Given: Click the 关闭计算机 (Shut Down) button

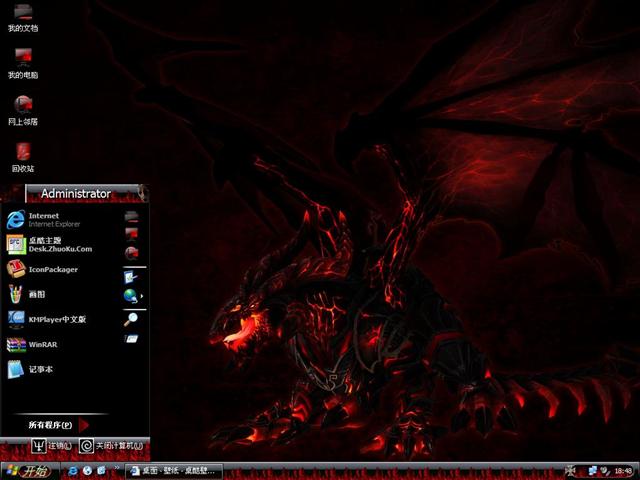Looking at the screenshot, I should click(112, 446).
